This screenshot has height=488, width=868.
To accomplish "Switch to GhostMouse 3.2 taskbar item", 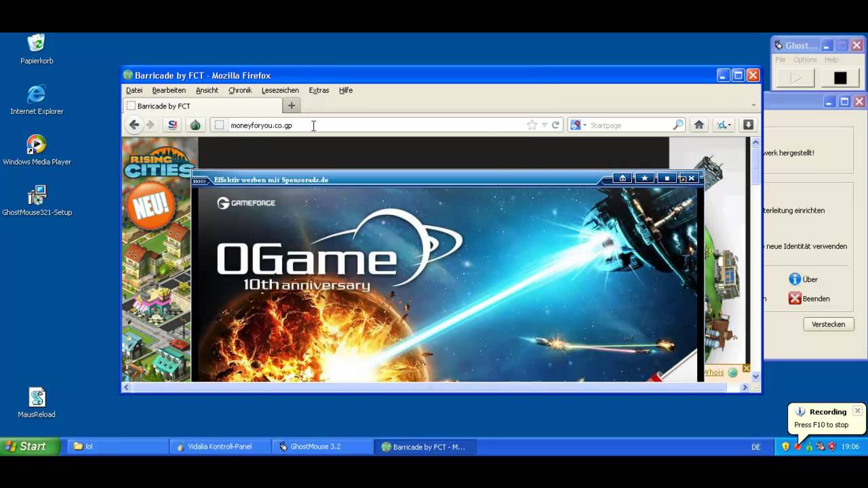I will point(323,447).
